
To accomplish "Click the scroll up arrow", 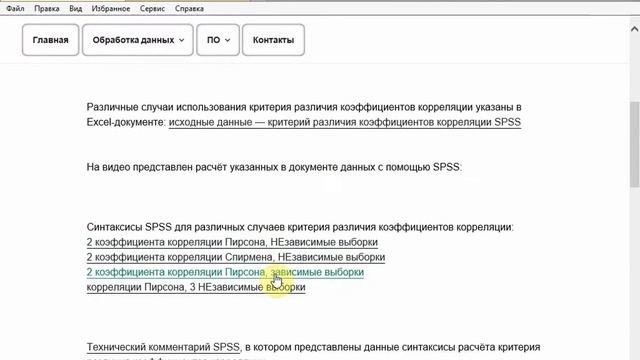I will pyautogui.click(x=634, y=29).
